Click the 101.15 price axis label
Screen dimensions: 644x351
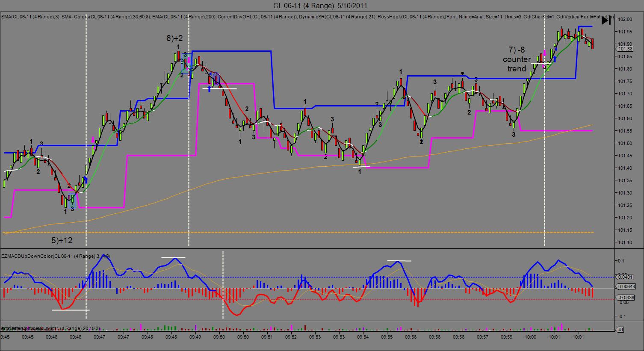[625, 230]
